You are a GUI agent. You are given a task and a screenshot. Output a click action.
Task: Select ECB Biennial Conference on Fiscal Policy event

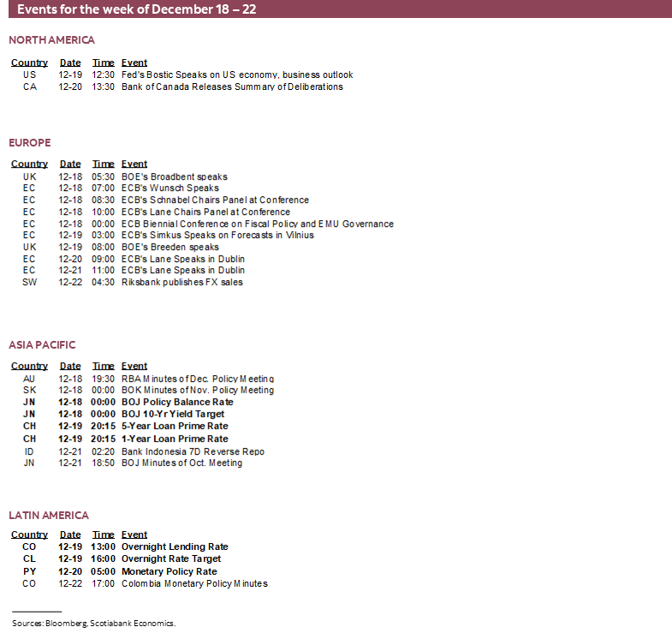(257, 224)
